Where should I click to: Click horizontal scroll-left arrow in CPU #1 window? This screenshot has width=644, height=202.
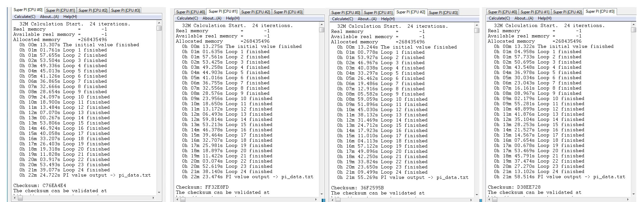pos(178,199)
